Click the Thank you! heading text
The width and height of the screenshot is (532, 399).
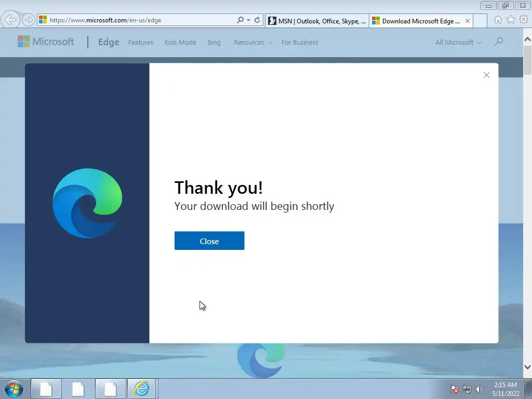coord(219,188)
